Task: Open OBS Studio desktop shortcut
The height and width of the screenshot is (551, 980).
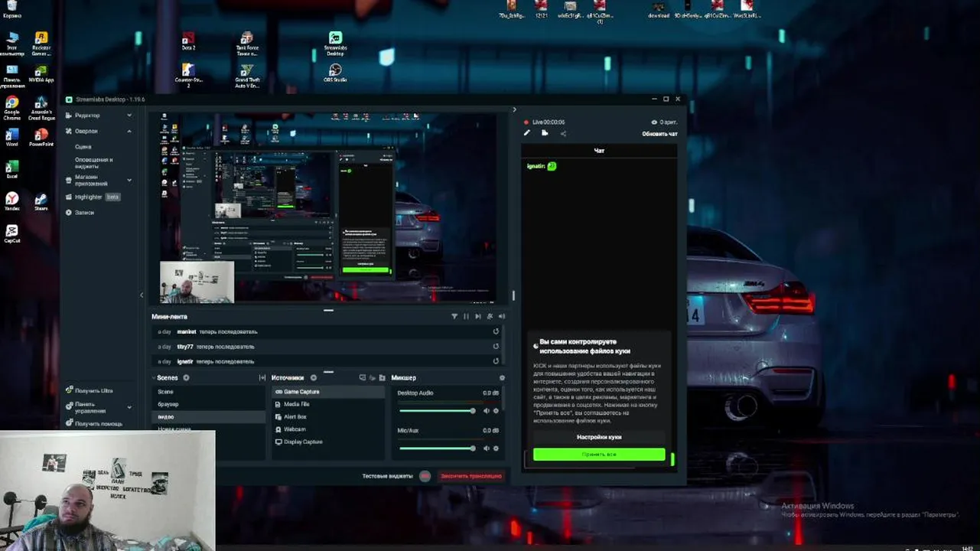Action: pos(335,73)
